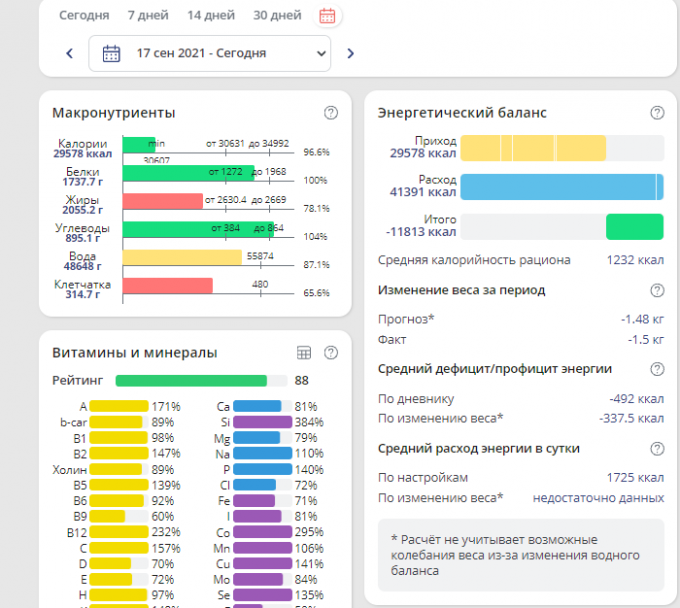Open the calendar icon beside 30 дней
This screenshot has width=680, height=608.
(327, 15)
